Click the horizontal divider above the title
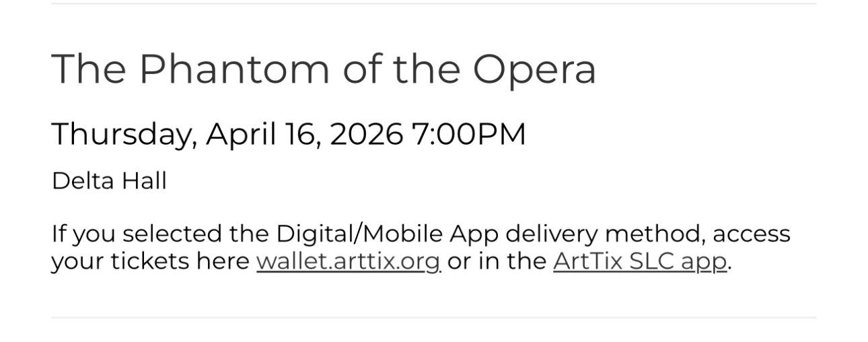Image resolution: width=868 pixels, height=342 pixels. [433, 4]
